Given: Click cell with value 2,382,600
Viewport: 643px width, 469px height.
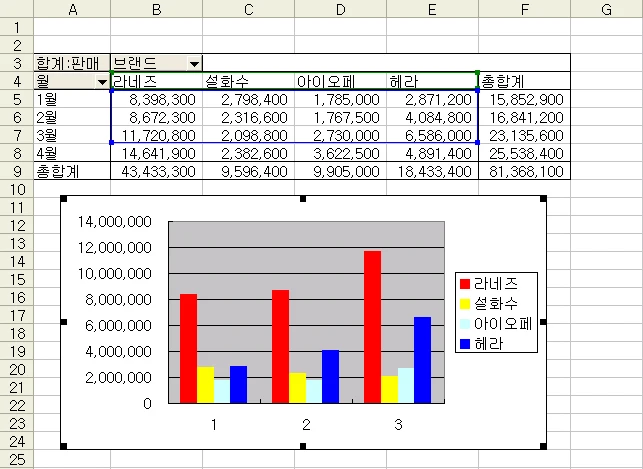Looking at the screenshot, I should click(249, 153).
